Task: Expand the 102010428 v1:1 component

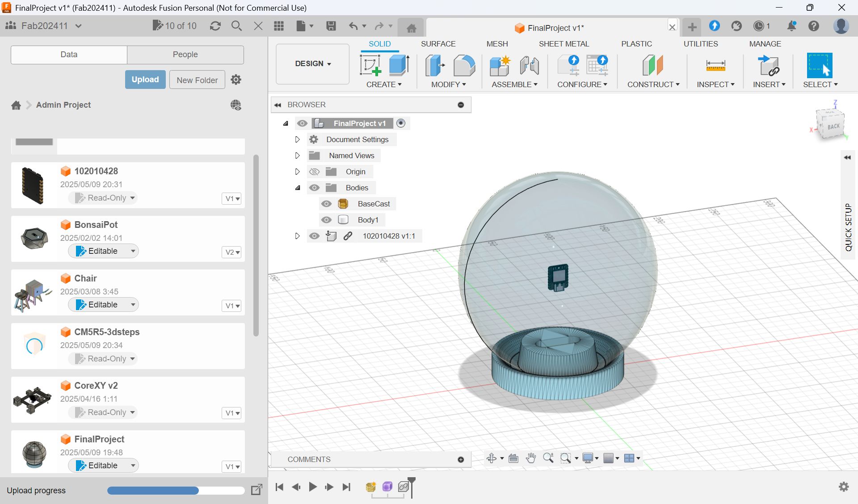Action: click(x=297, y=236)
